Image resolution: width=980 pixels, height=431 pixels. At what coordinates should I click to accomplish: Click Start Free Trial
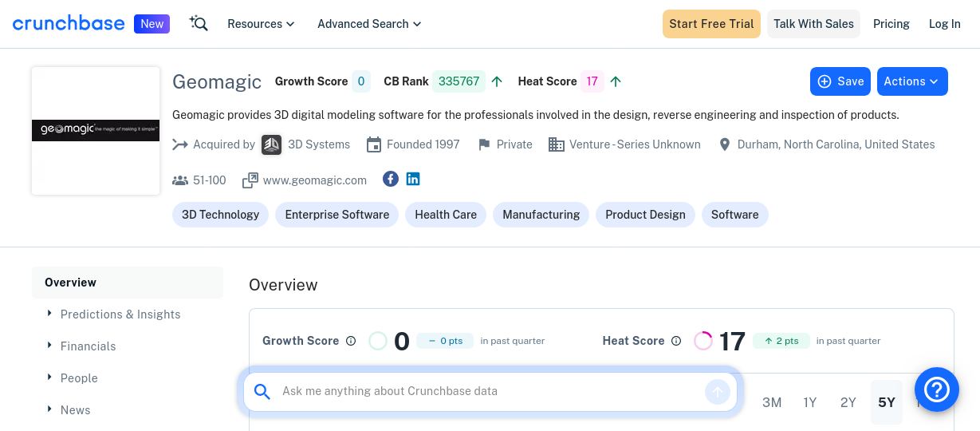(x=711, y=24)
